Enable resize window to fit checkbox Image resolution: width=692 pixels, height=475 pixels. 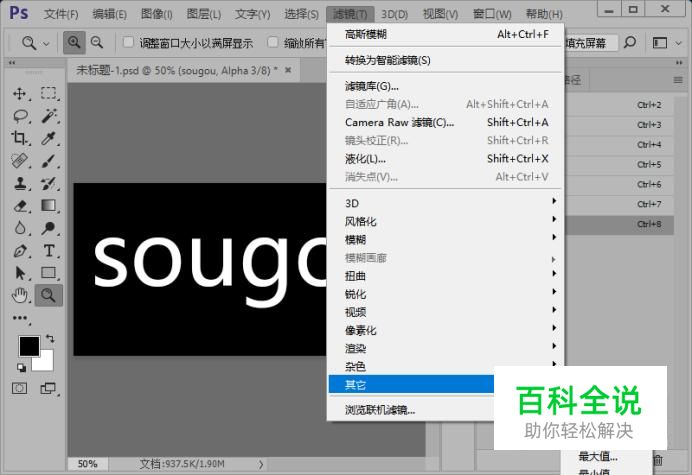(128, 42)
